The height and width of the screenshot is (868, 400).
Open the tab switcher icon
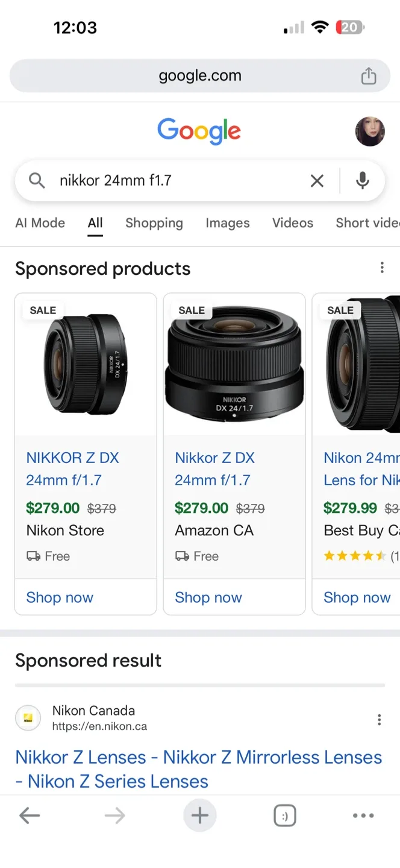click(284, 815)
